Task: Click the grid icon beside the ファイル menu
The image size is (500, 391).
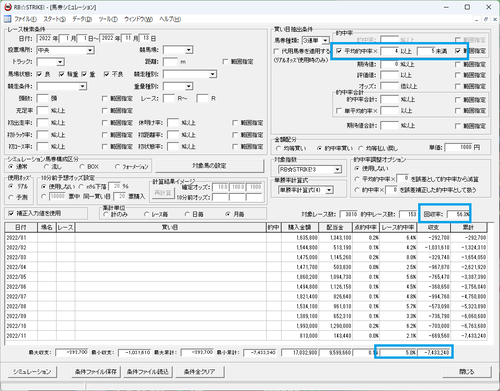Action: pos(7,19)
